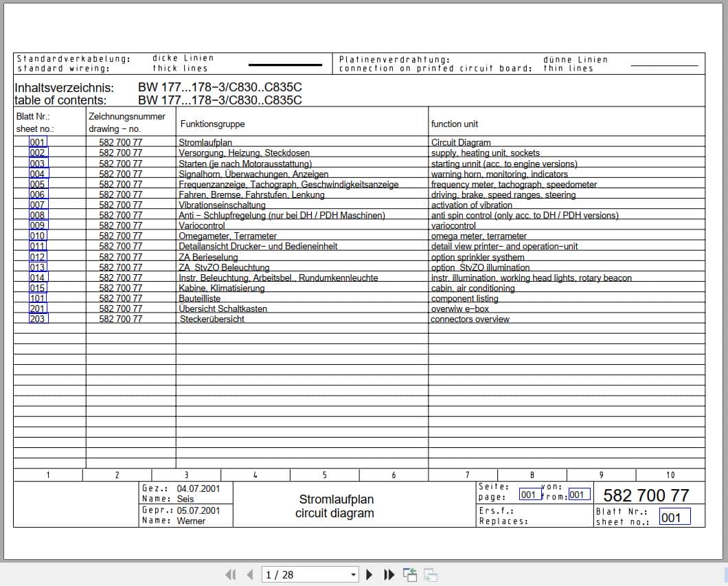Select the text 'omega meter, terrameter'
Screen dimensions: 728x586
click(479, 236)
